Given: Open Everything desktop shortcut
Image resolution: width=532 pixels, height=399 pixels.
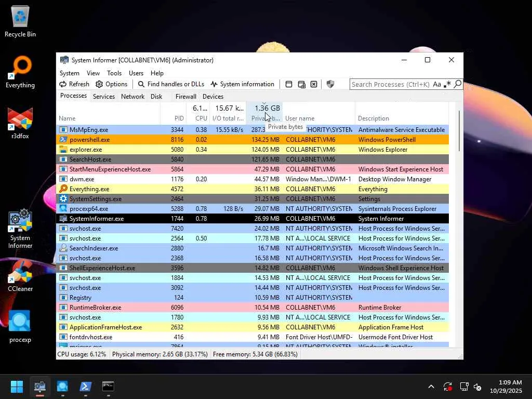Looking at the screenshot, I should pos(20,72).
